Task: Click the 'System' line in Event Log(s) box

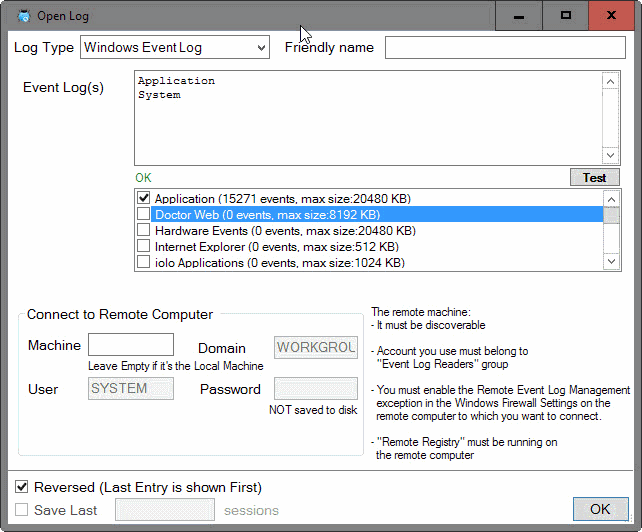Action: (159, 95)
